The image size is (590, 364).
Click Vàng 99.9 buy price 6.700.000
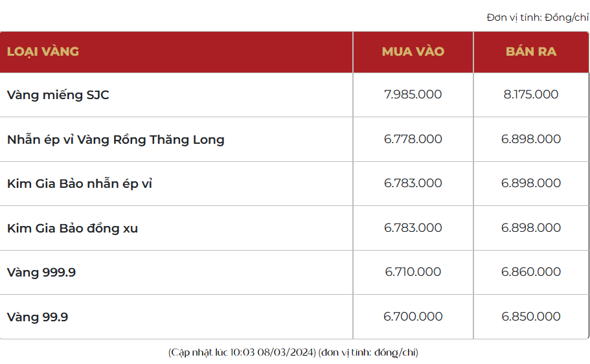pos(413,317)
